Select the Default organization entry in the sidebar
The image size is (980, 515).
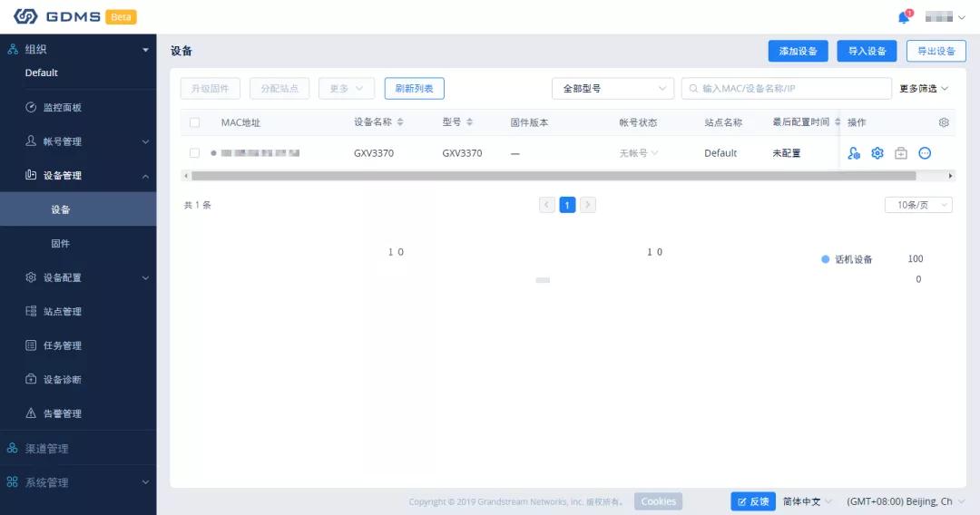tap(41, 73)
